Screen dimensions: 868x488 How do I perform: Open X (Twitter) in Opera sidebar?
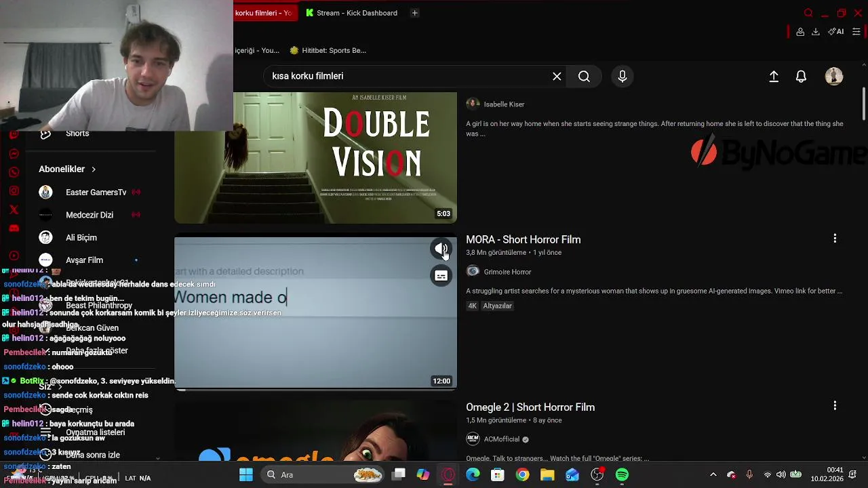[14, 209]
